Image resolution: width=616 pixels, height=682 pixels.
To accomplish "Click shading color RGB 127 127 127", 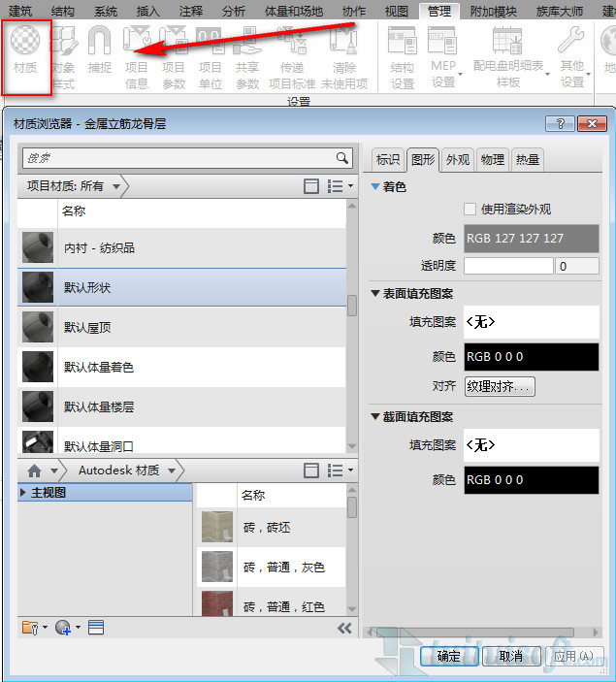I will (532, 239).
